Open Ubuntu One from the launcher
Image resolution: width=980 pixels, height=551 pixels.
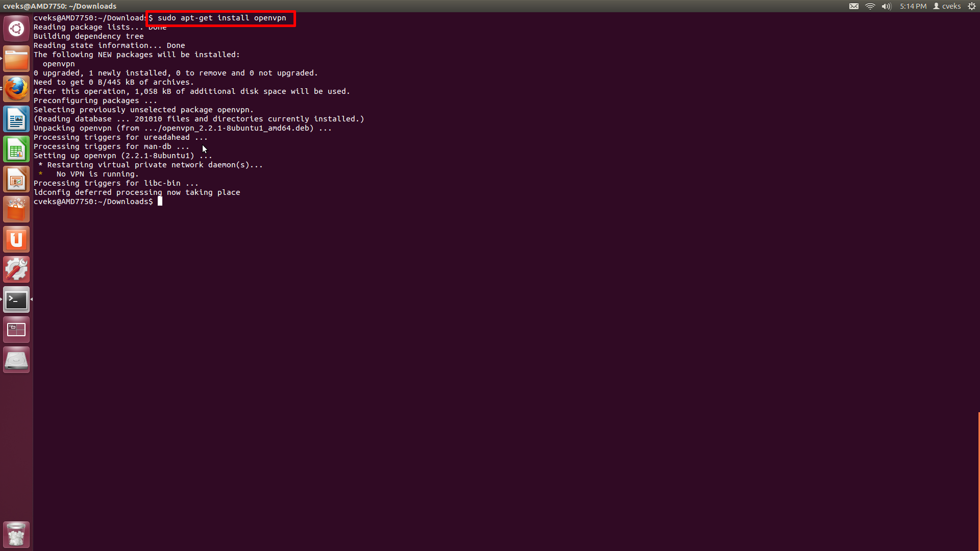(x=16, y=239)
